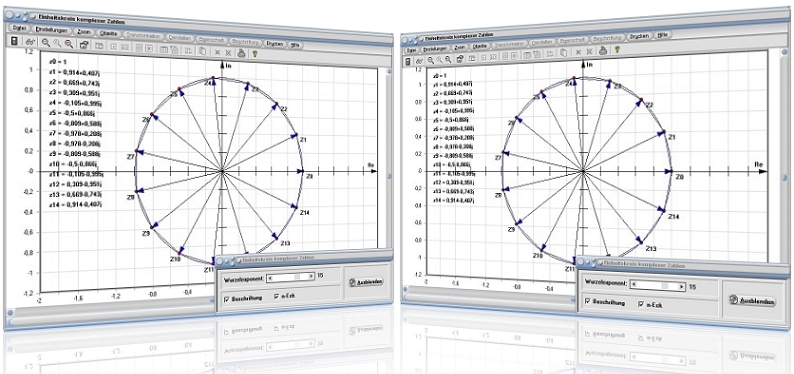Toggle Beschriftung checkbox in right control panel

coord(587,302)
